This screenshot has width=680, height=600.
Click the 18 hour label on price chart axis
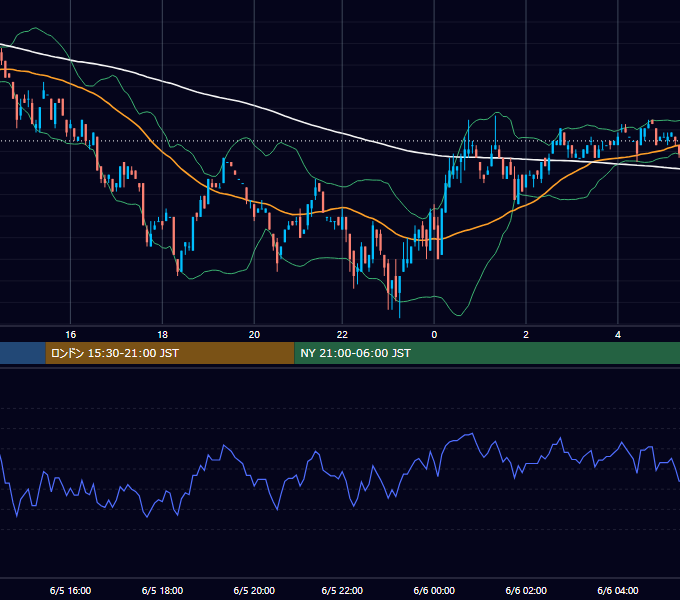tap(162, 335)
